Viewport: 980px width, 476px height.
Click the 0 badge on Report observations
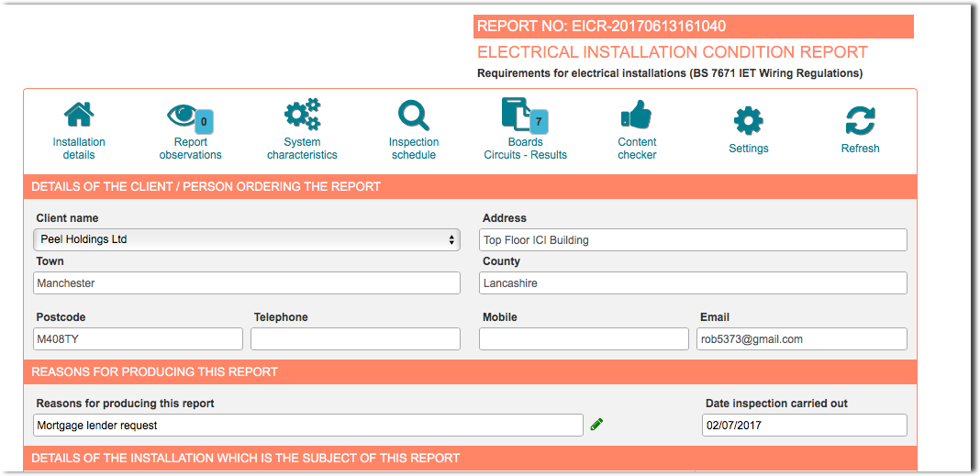204,122
